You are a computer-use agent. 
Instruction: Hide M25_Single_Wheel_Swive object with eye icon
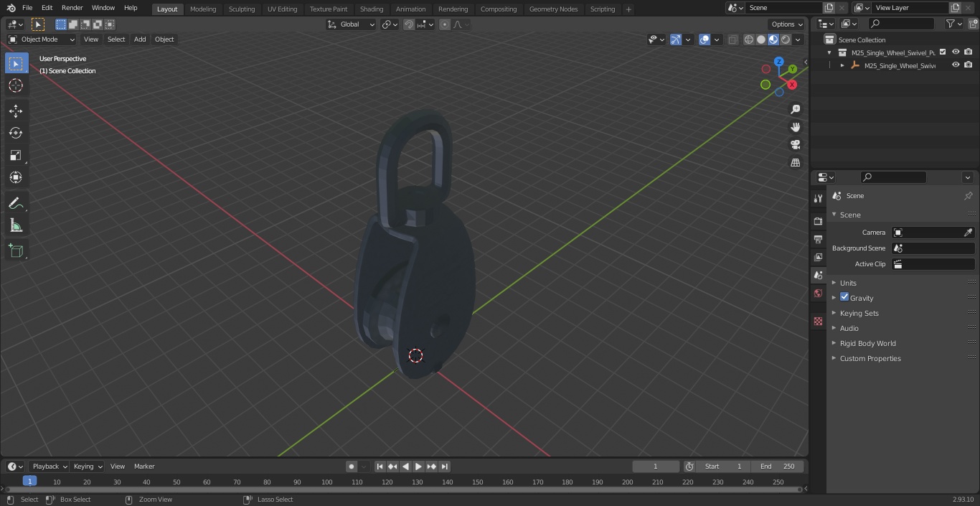tap(956, 65)
